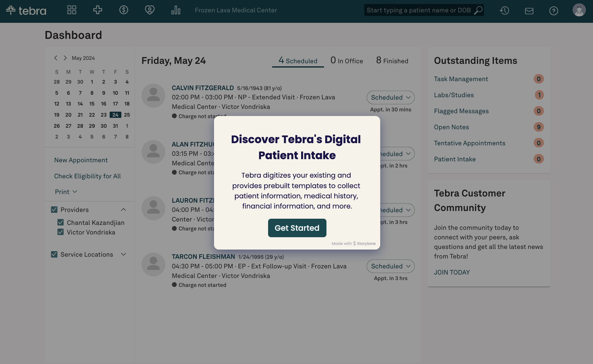Click the Tebra logo
Image resolution: width=593 pixels, height=364 pixels.
click(x=26, y=10)
